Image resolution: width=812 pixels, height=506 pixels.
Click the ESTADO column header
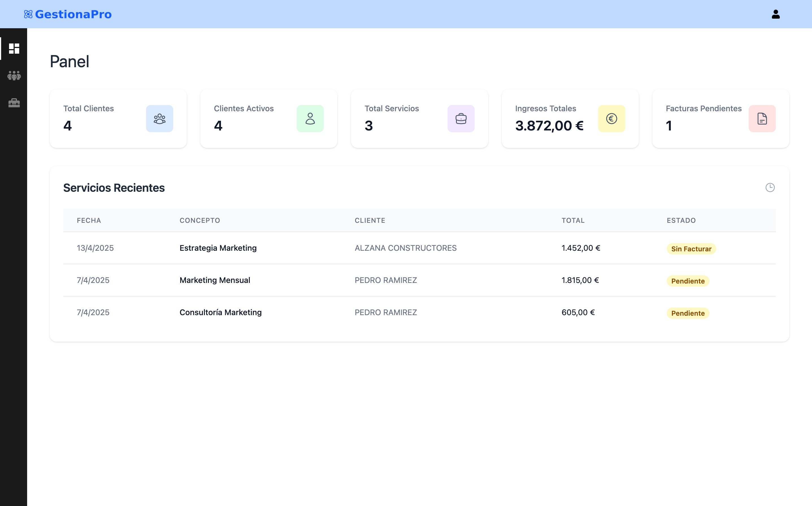click(681, 220)
